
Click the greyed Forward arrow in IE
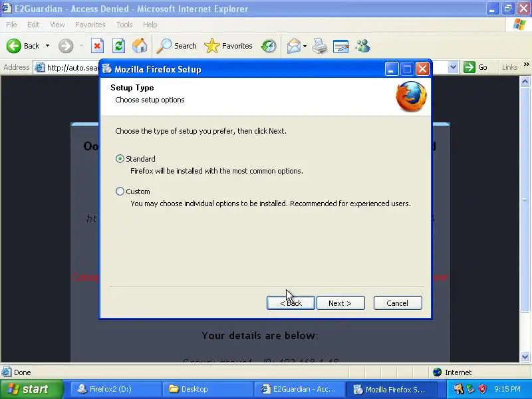point(65,46)
